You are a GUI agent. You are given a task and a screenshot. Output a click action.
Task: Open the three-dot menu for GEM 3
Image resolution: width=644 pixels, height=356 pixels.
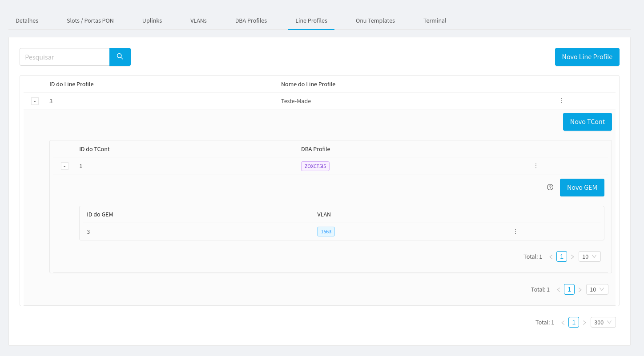(515, 232)
